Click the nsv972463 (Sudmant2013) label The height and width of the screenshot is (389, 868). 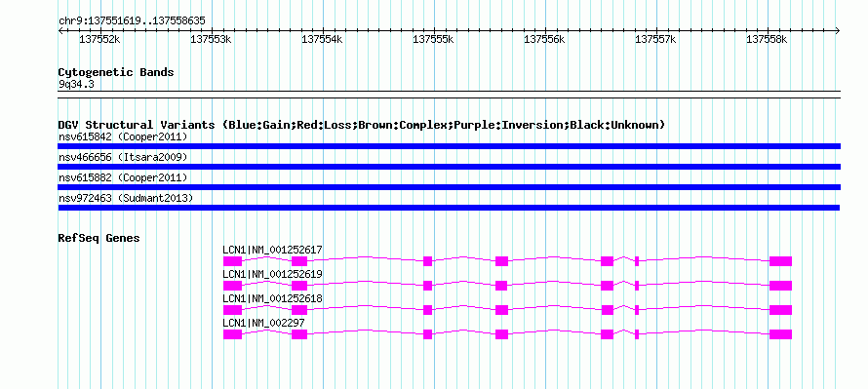pyautogui.click(x=126, y=198)
